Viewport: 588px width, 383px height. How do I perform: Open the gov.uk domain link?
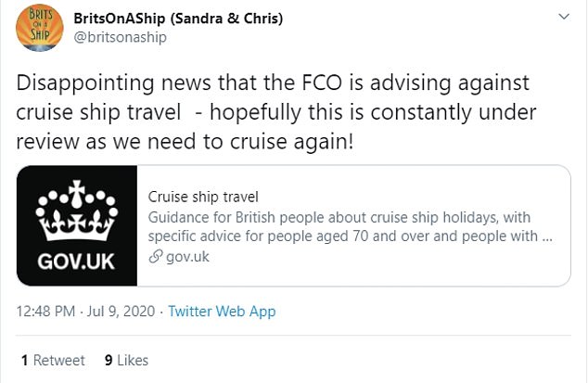point(187,257)
